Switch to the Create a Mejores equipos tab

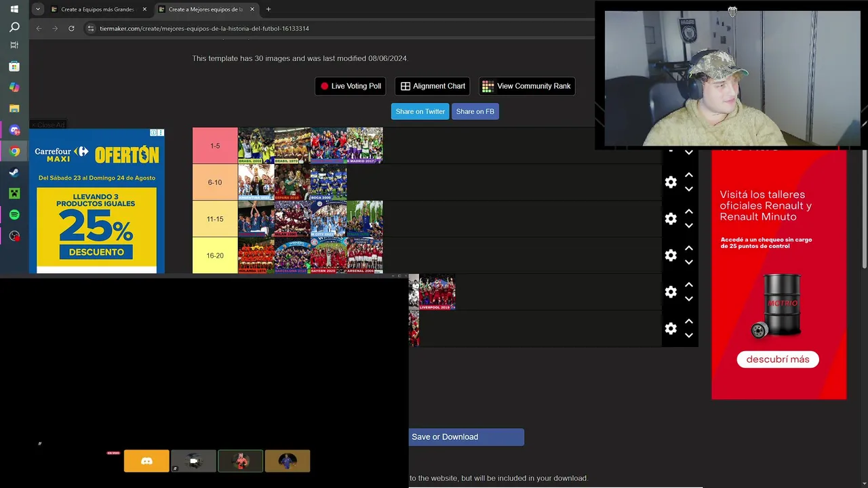tap(206, 9)
